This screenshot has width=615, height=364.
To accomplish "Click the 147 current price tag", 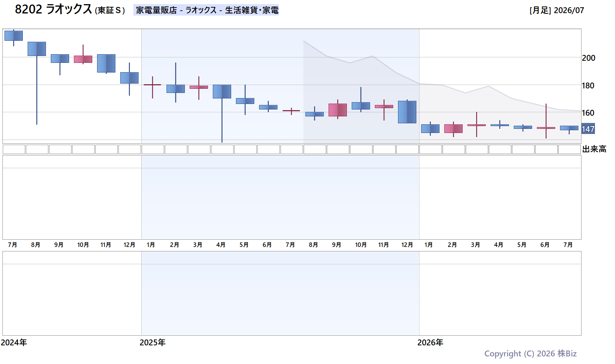I will 588,129.
